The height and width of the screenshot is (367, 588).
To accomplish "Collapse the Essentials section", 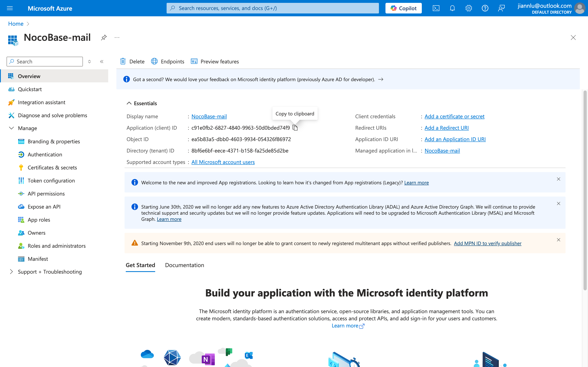I will [x=129, y=103].
